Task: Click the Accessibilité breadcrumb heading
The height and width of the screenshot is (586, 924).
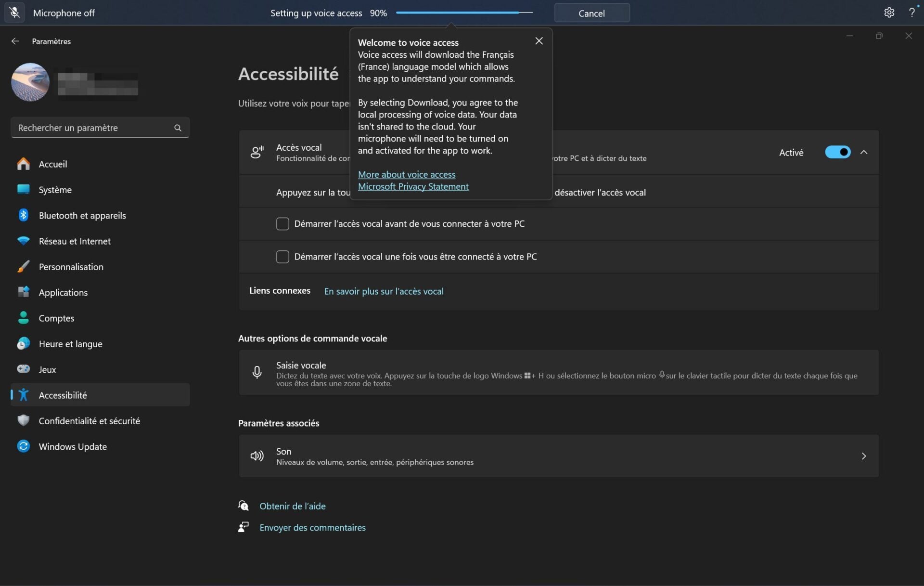Action: click(288, 74)
